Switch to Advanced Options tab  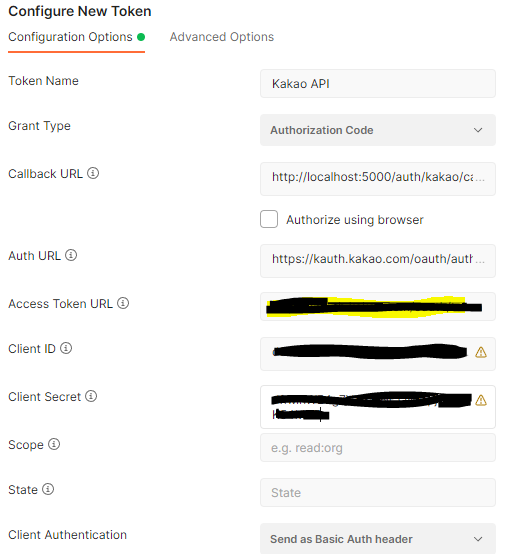coord(221,37)
